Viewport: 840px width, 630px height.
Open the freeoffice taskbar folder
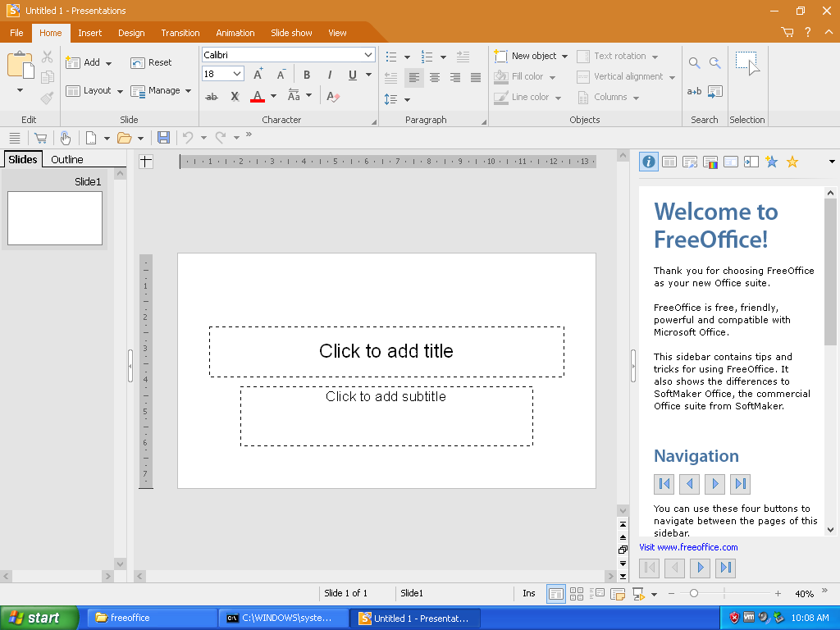pos(151,618)
